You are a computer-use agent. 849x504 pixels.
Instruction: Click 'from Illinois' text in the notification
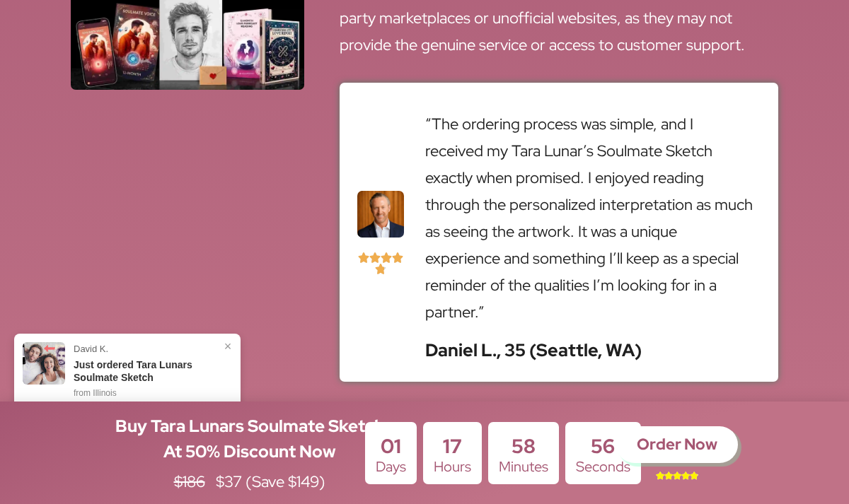(95, 393)
